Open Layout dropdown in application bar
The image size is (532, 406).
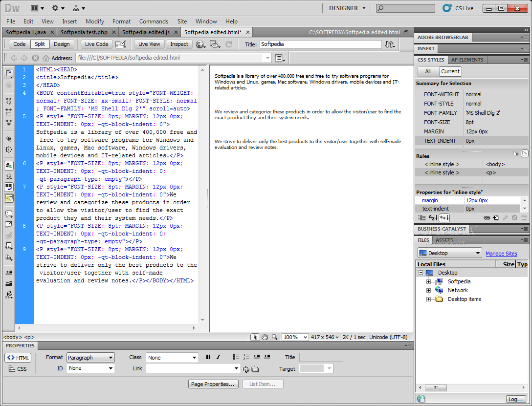point(37,8)
